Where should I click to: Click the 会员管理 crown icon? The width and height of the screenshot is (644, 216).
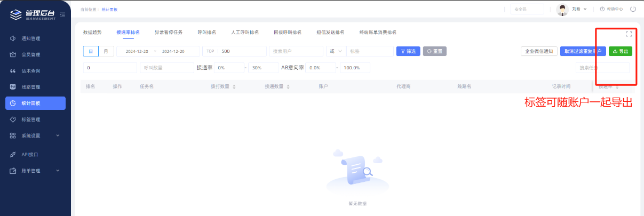click(13, 54)
